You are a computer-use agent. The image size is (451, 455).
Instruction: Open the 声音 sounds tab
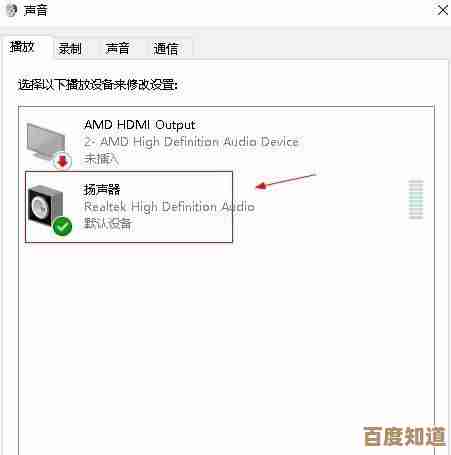(117, 48)
